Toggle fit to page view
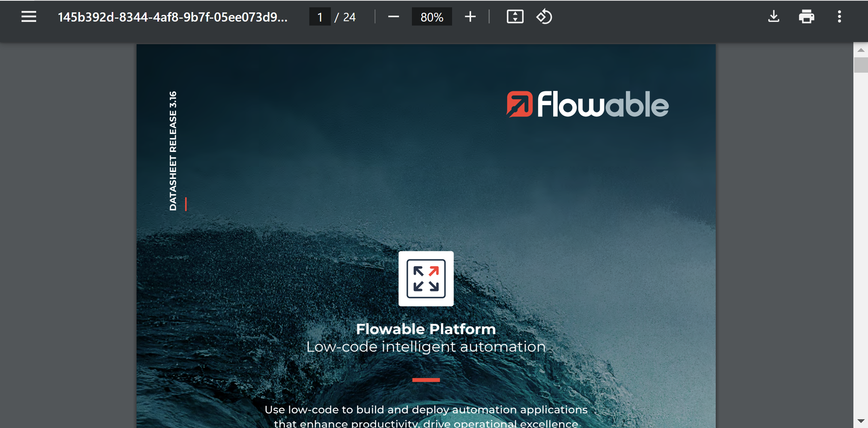868x428 pixels. coord(515,17)
